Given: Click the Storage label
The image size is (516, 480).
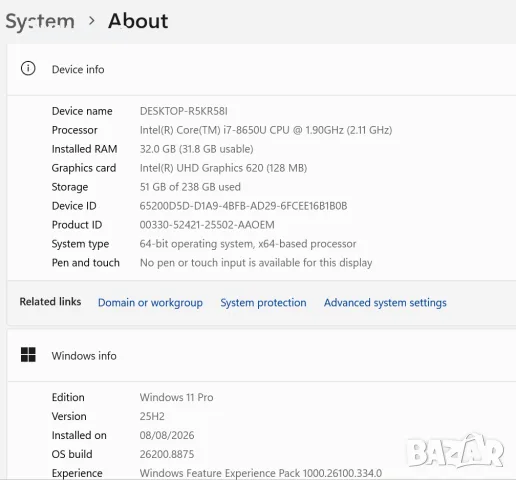Looking at the screenshot, I should coord(70,187).
